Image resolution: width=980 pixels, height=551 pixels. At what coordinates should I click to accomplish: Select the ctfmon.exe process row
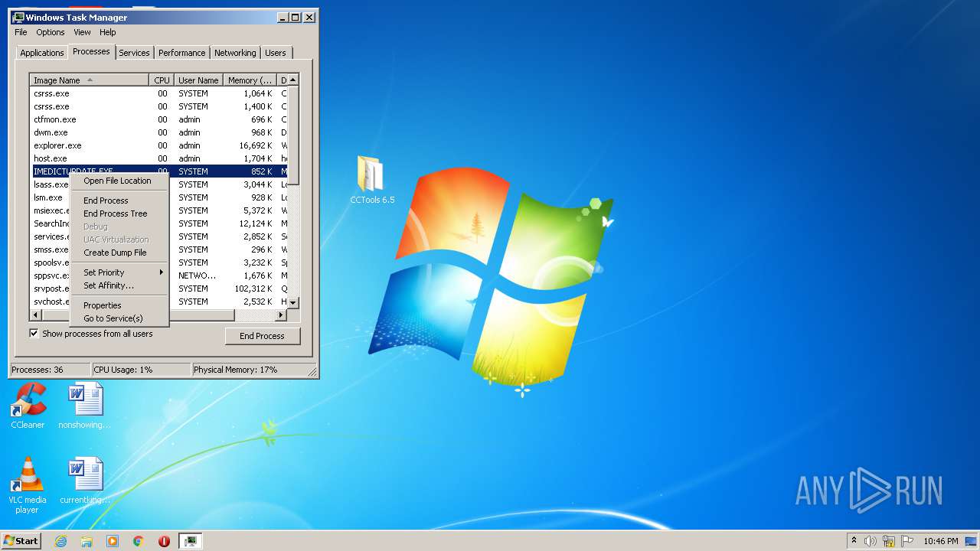(x=158, y=119)
